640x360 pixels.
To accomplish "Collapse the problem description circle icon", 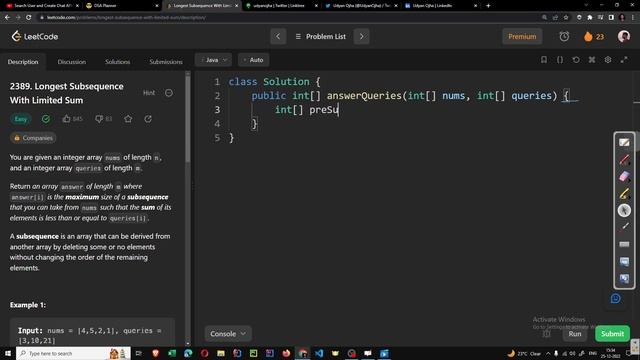I will pos(169,93).
